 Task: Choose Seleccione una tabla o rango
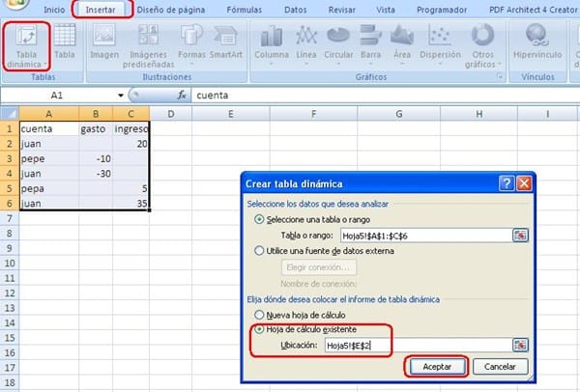312,219
